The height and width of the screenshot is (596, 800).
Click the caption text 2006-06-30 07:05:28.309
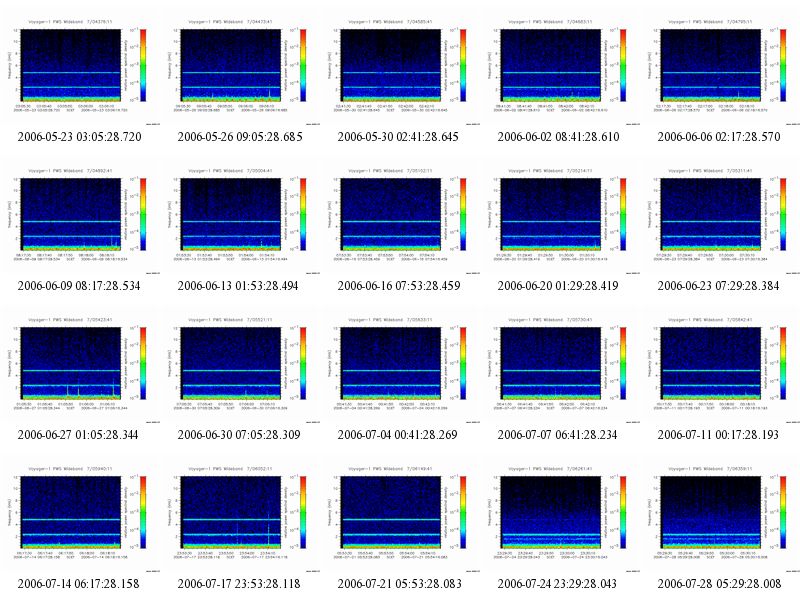click(x=239, y=435)
